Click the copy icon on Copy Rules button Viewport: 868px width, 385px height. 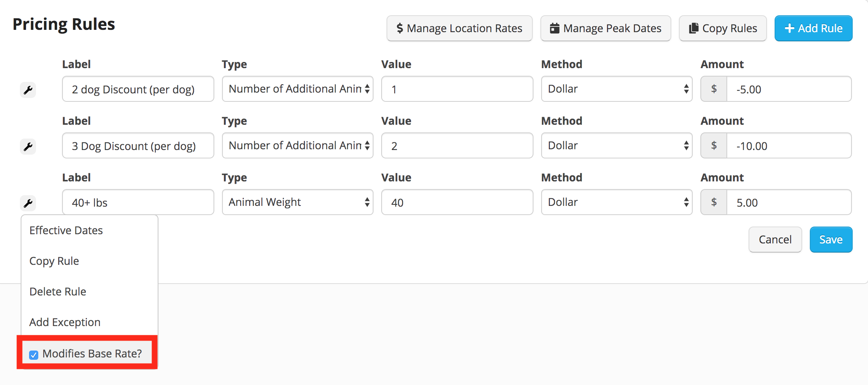click(x=693, y=28)
